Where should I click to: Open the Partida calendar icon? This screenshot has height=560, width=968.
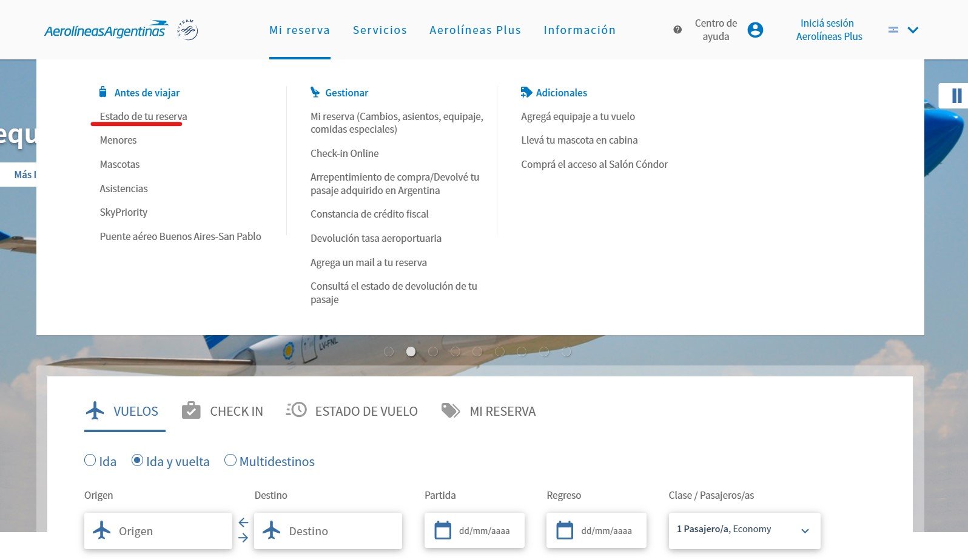(x=443, y=530)
